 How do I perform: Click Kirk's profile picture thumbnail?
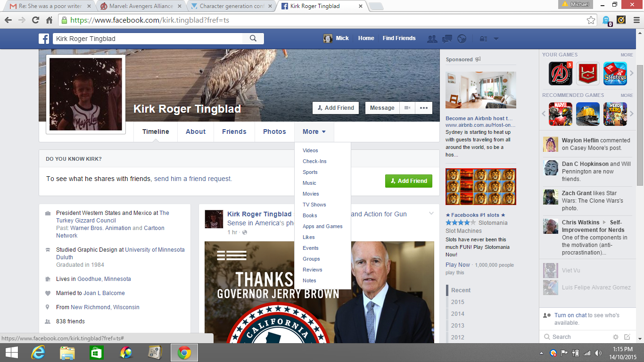86,94
